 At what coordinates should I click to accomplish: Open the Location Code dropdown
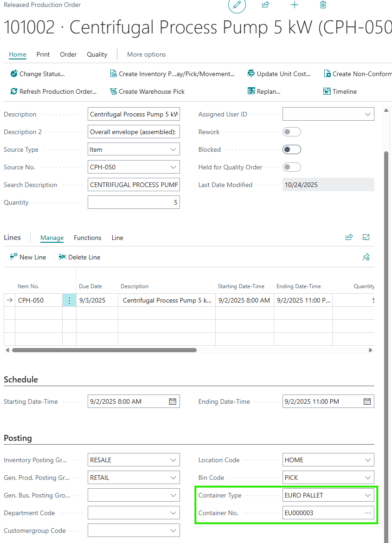[368, 460]
